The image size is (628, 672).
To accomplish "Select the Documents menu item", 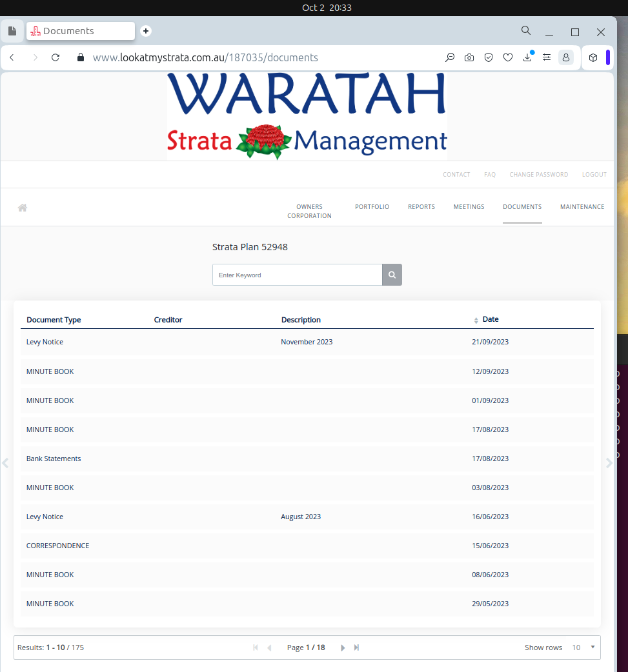I will pos(522,206).
